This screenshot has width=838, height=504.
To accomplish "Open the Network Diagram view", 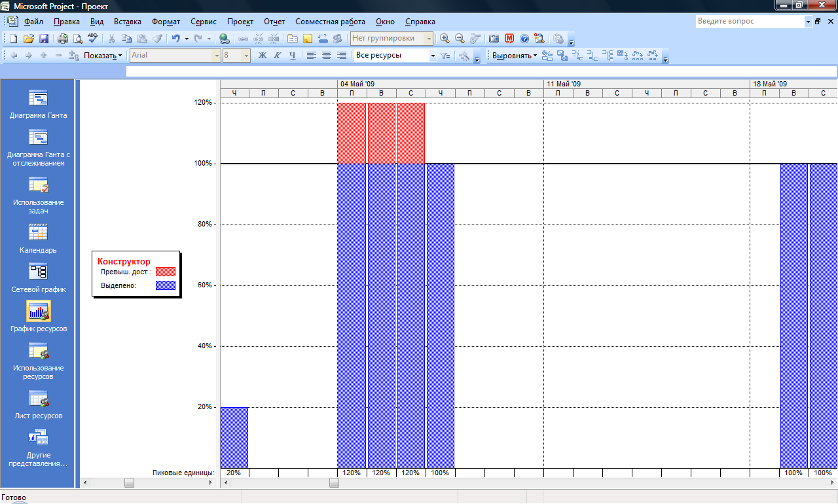I will 38,278.
